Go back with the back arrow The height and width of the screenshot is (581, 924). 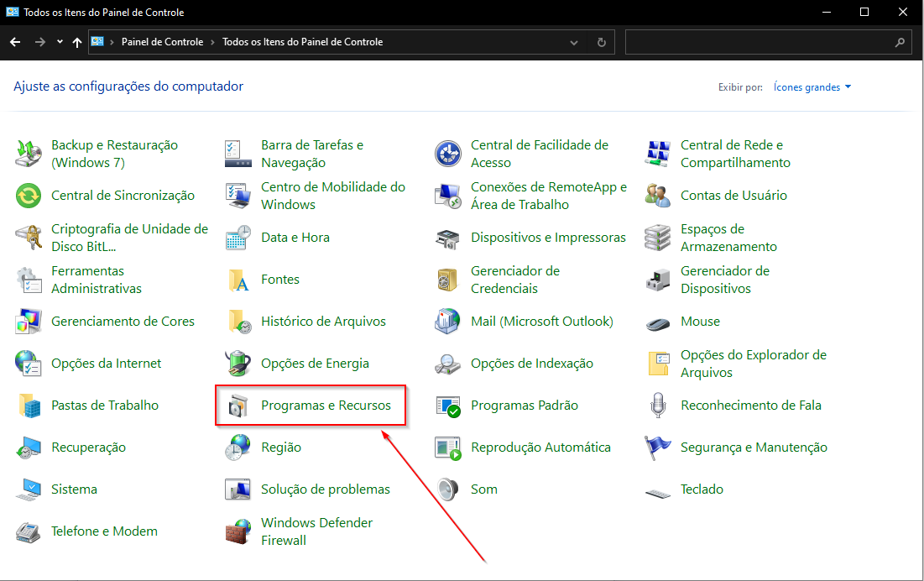pos(15,42)
